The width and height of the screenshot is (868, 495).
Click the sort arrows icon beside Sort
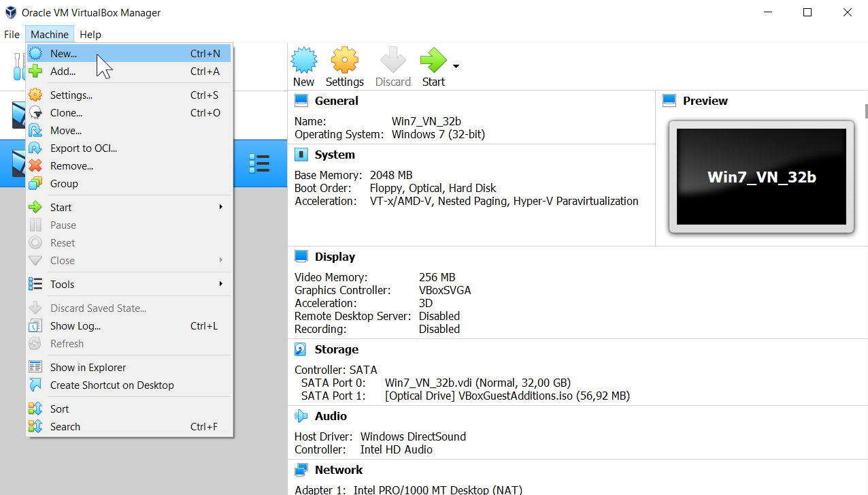point(35,409)
